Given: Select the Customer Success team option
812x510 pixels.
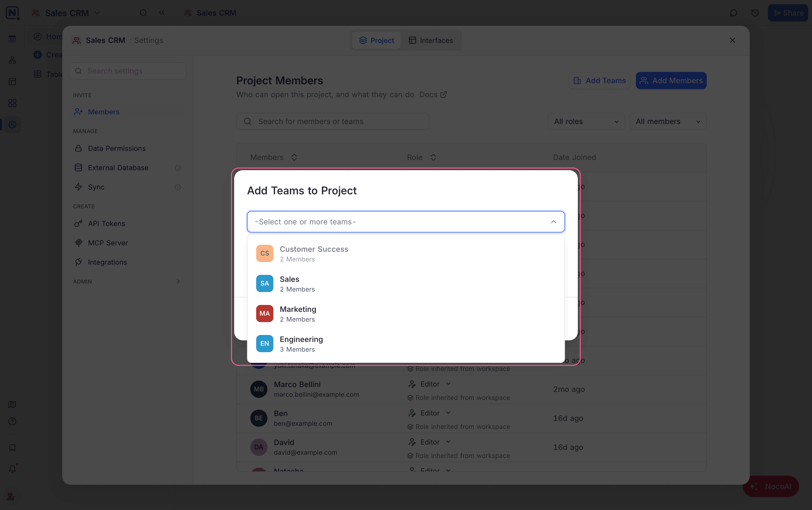Looking at the screenshot, I should 406,253.
